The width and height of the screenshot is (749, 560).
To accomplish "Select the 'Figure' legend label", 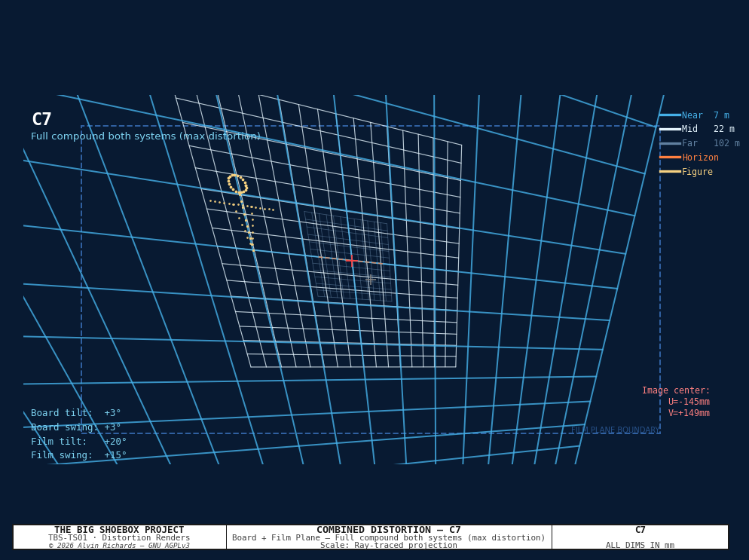I will (x=698, y=172).
